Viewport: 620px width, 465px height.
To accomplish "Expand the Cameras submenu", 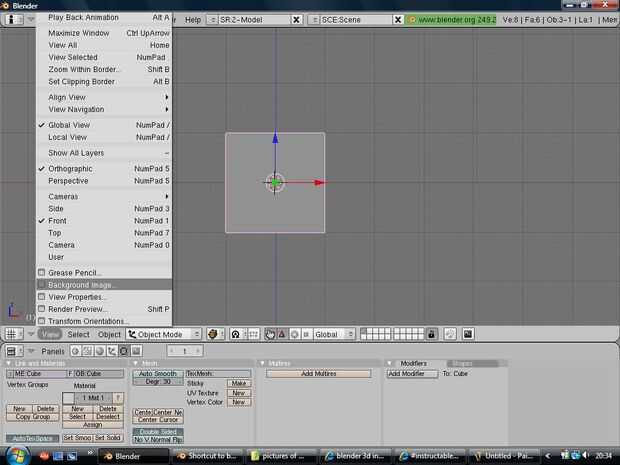I will coord(104,197).
